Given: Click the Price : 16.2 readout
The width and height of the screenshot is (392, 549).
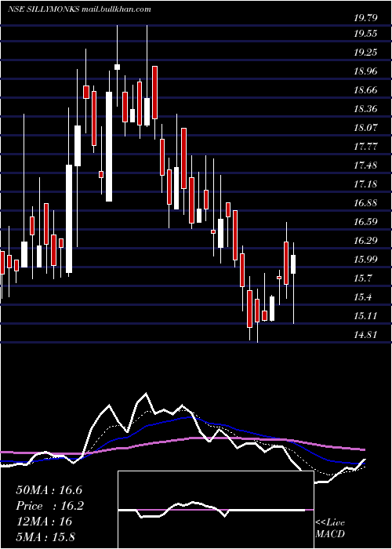Looking at the screenshot, I should tap(49, 506).
